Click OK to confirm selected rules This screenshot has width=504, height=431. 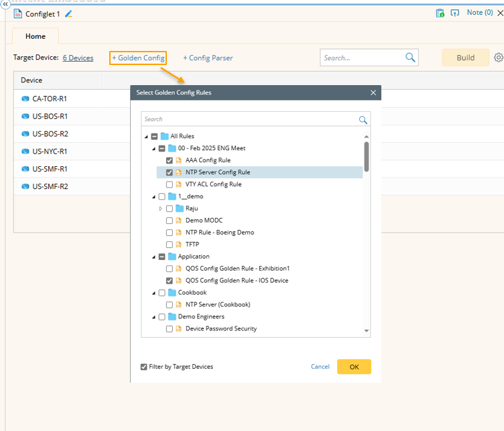(x=354, y=367)
